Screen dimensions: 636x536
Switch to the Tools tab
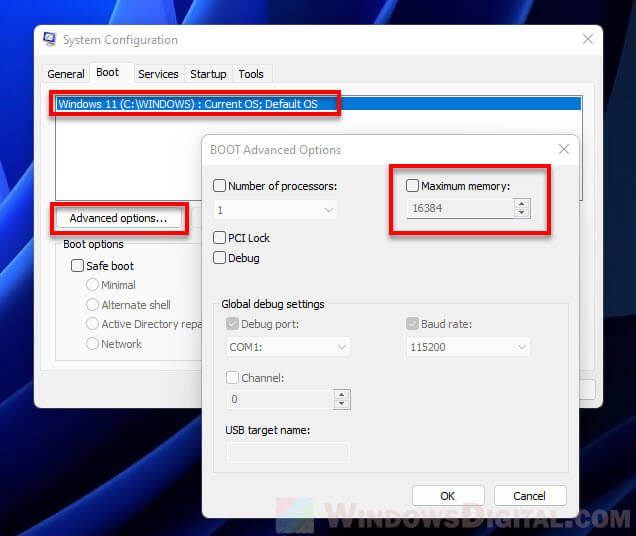(251, 74)
